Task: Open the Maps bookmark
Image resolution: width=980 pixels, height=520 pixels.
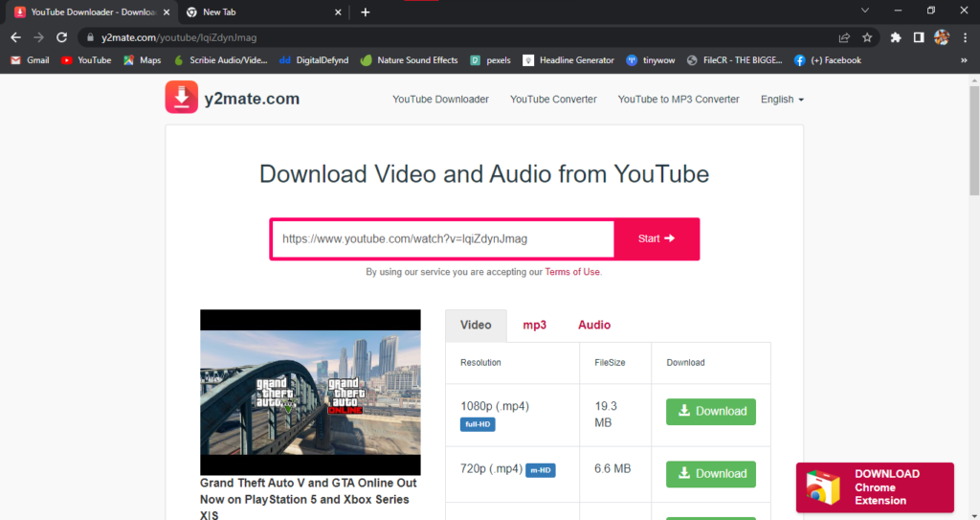Action: coord(142,60)
